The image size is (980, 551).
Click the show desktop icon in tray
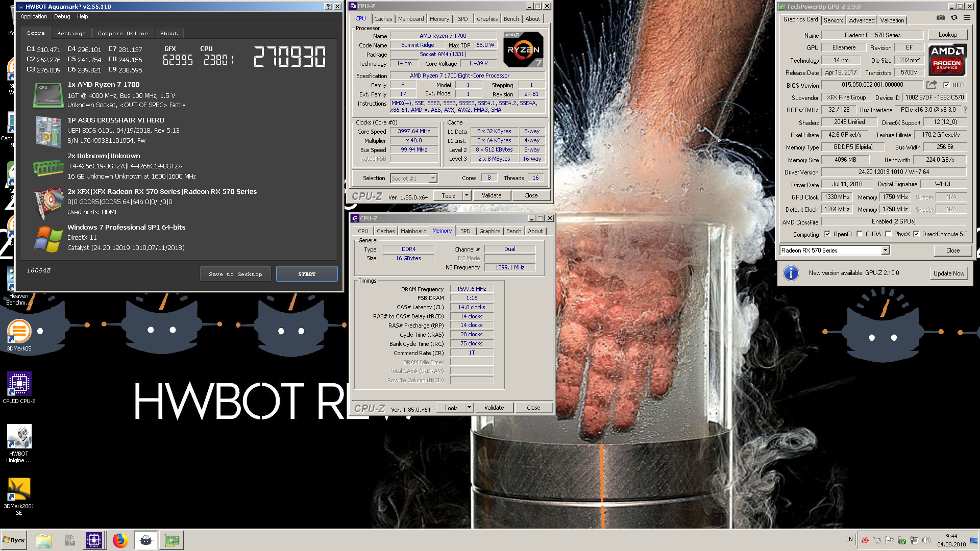(x=974, y=540)
